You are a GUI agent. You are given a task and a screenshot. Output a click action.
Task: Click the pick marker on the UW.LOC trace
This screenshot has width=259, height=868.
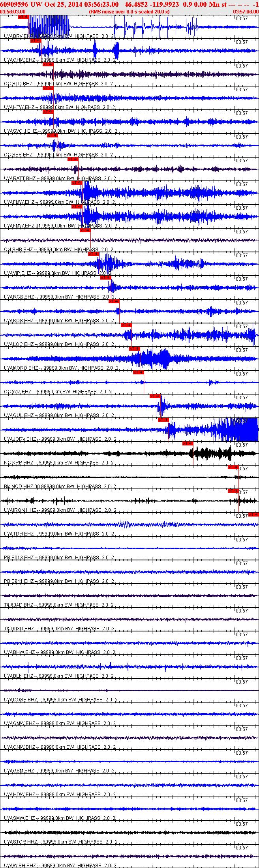click(126, 325)
